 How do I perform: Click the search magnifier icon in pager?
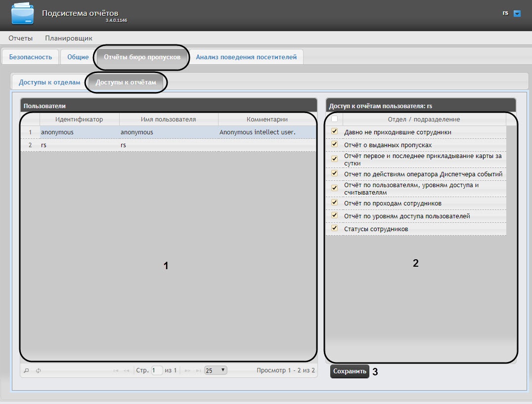tap(27, 370)
